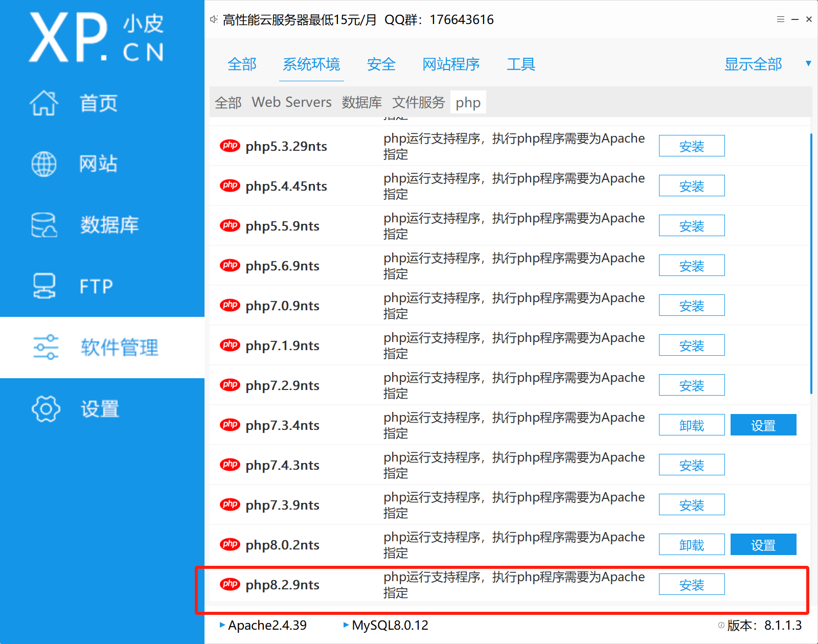Select the php sub-tab
The image size is (818, 644).
pyautogui.click(x=468, y=102)
